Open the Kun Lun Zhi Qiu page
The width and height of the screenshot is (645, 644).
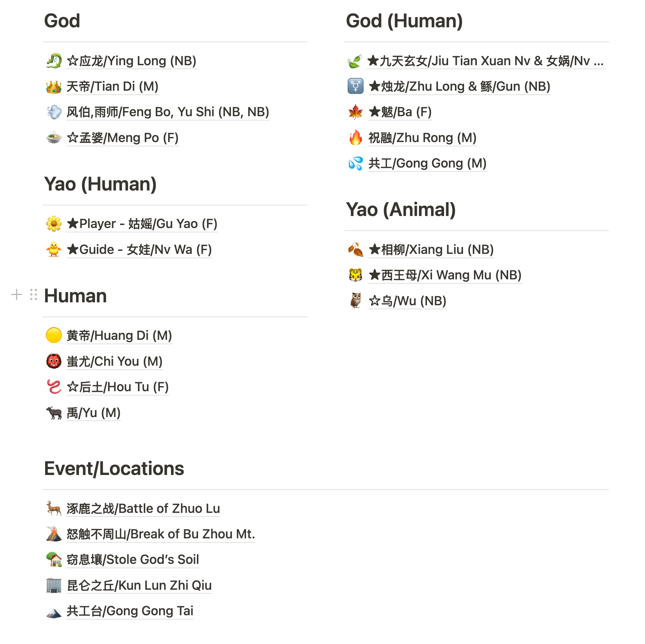click(x=139, y=585)
